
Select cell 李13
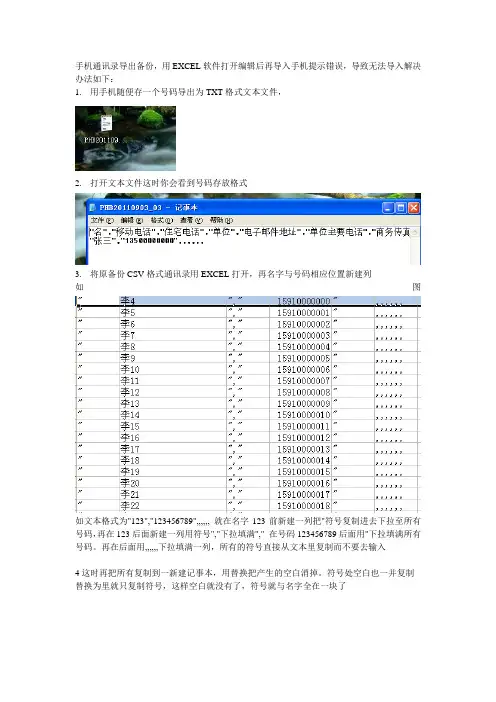tap(173, 403)
